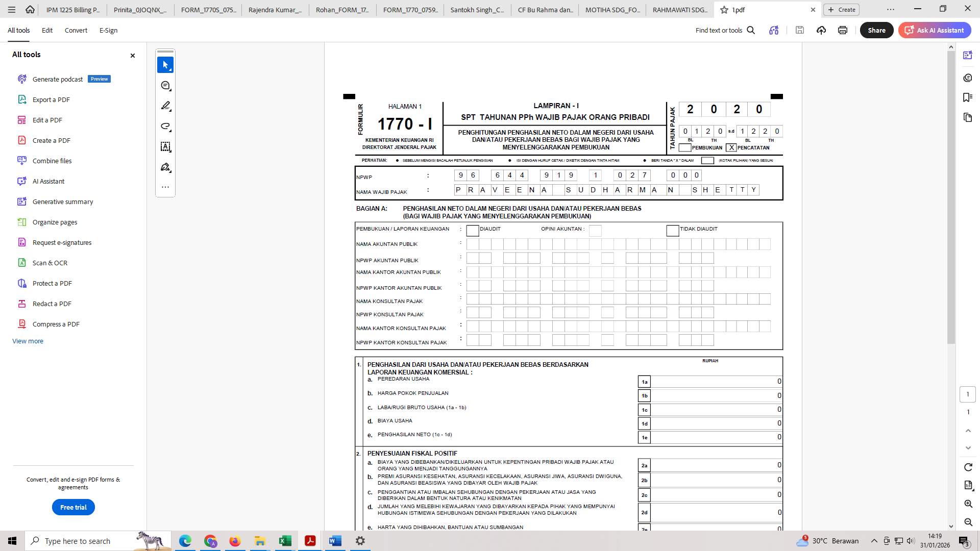Click the Share button
Screen dimensions: 980x551
click(876, 30)
